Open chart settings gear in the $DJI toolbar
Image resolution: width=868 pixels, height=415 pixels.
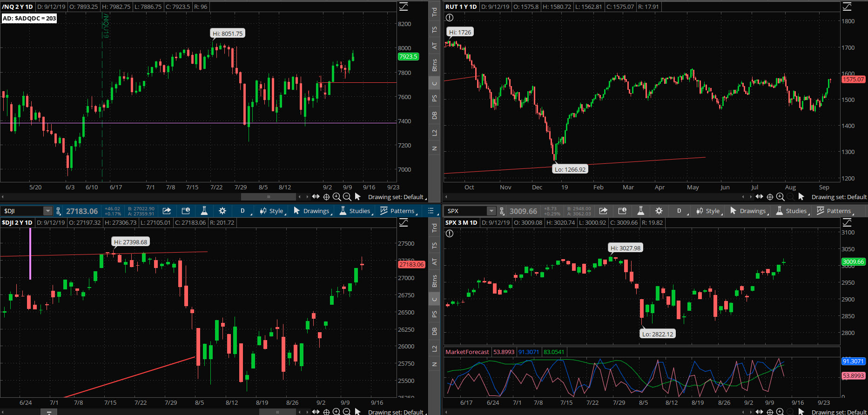222,211
